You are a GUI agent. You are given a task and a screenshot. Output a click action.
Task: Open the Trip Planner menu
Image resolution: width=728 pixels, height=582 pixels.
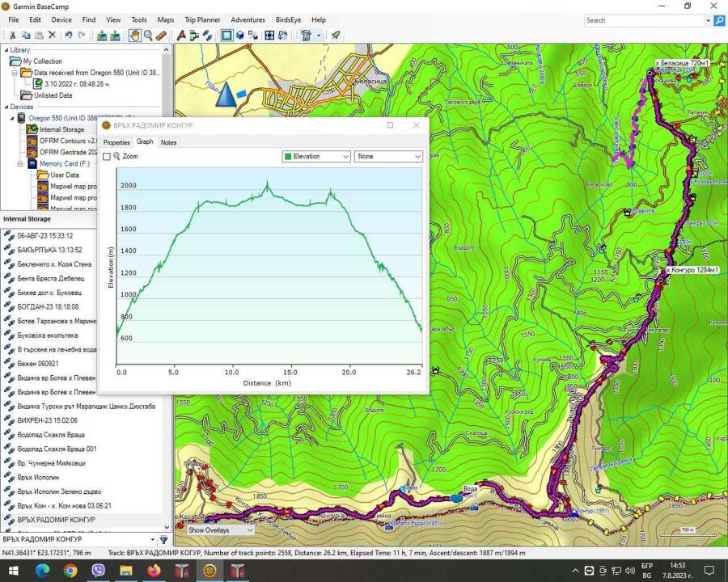pos(202,20)
